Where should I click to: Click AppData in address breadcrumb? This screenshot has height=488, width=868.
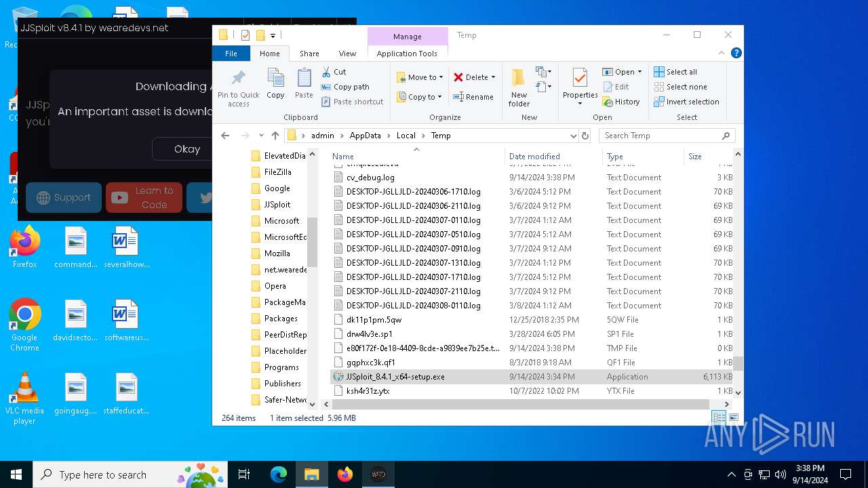click(x=366, y=136)
